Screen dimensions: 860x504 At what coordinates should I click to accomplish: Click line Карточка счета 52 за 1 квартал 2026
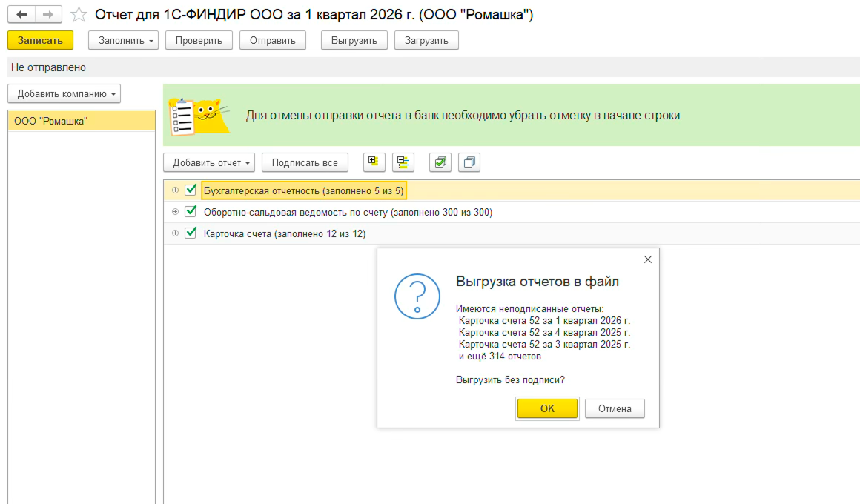point(545,321)
